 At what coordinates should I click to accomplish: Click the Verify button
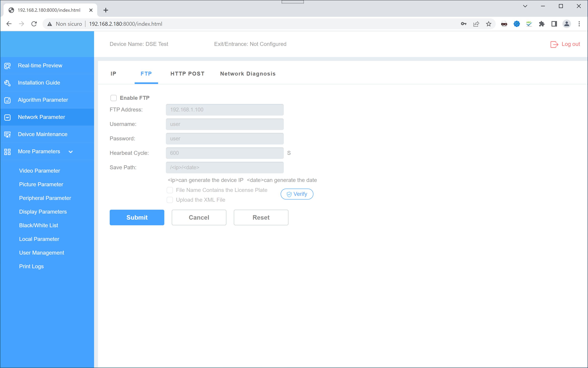tap(297, 194)
